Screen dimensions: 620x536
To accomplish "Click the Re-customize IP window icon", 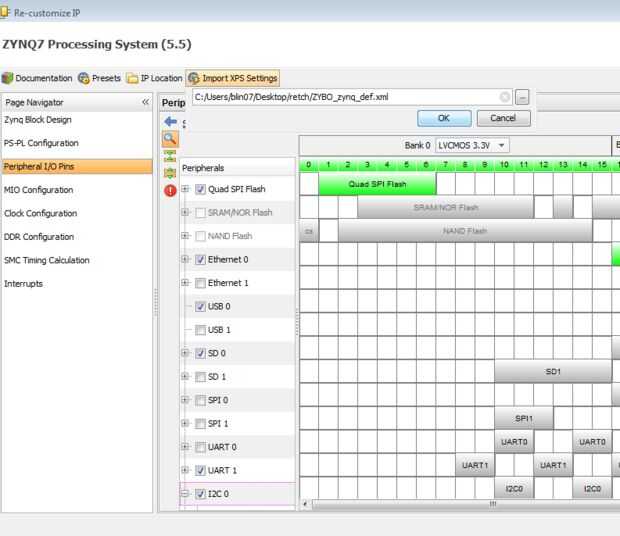I will coord(4,12).
